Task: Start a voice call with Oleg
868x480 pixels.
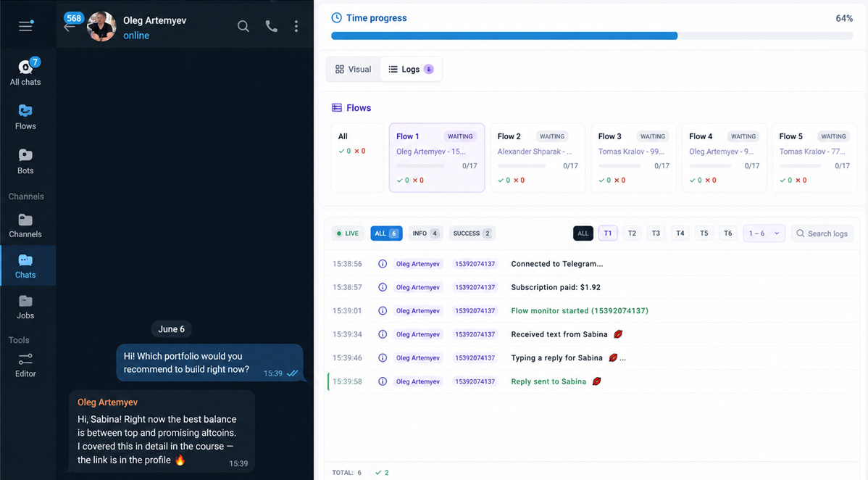Action: pyautogui.click(x=271, y=26)
